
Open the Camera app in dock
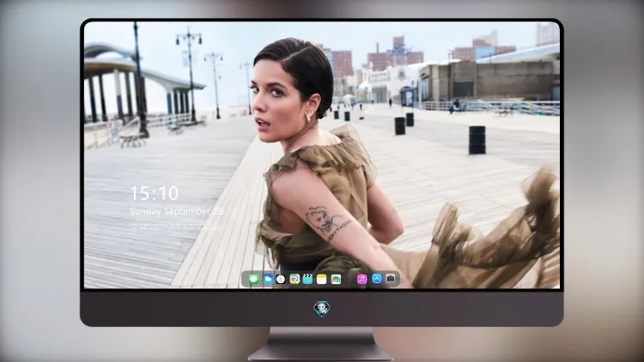point(391,279)
